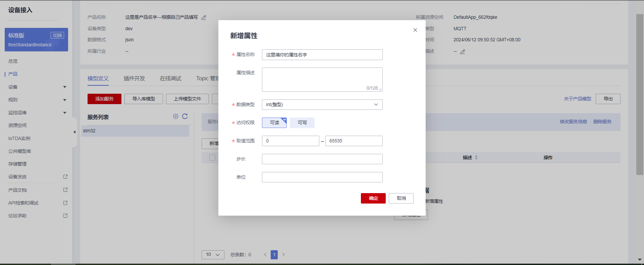
Task: Open 存储管理 in sidebar
Action: tap(17, 164)
